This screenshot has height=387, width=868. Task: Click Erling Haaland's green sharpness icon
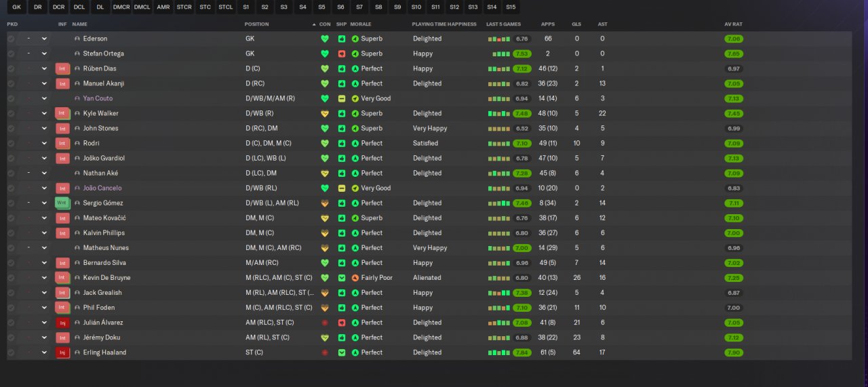pos(342,352)
